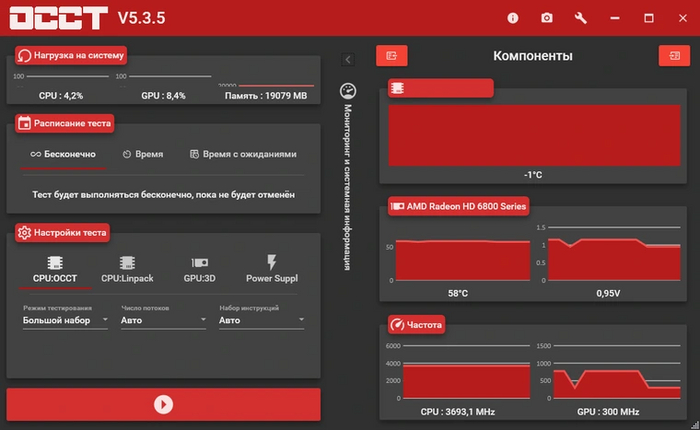Click the OCCT logo

[59, 18]
